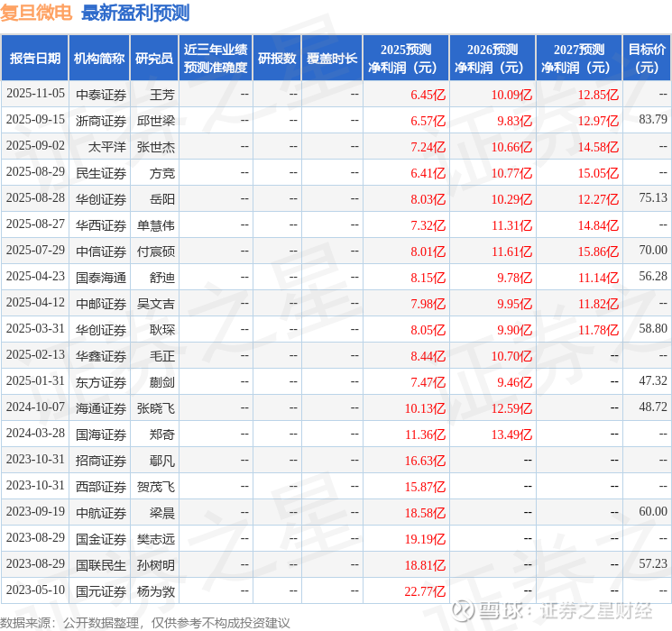The width and height of the screenshot is (672, 631).
Task: Click analyst 邱世梁
Action: click(x=156, y=121)
